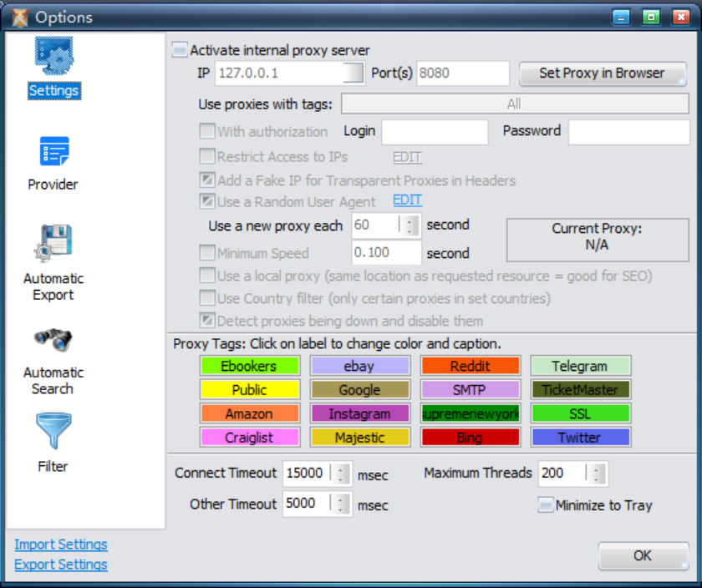This screenshot has width=702, height=588.
Task: Click the green Ebookers proxy tag
Action: [249, 366]
